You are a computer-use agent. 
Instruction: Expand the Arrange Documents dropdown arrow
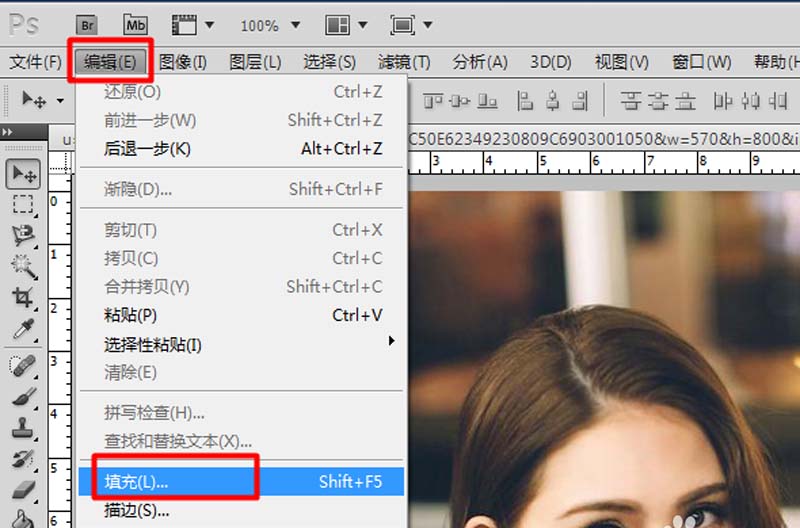[363, 24]
